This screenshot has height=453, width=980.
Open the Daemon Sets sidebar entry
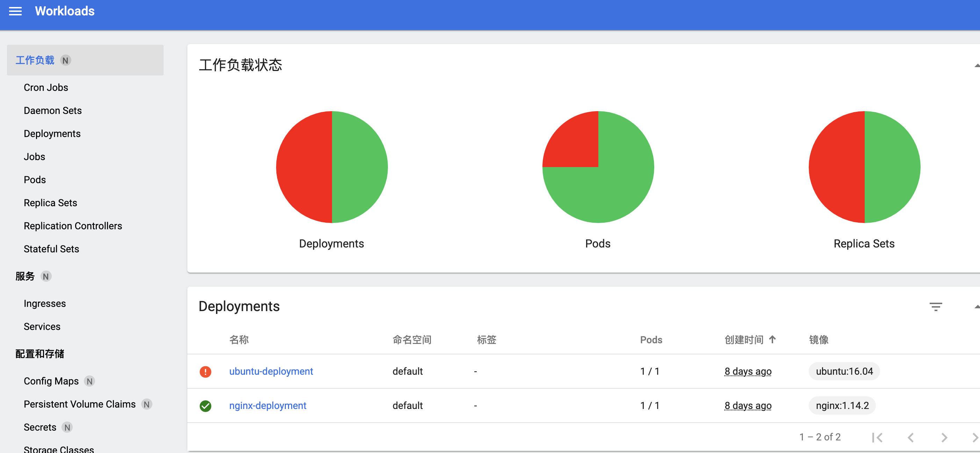(52, 110)
